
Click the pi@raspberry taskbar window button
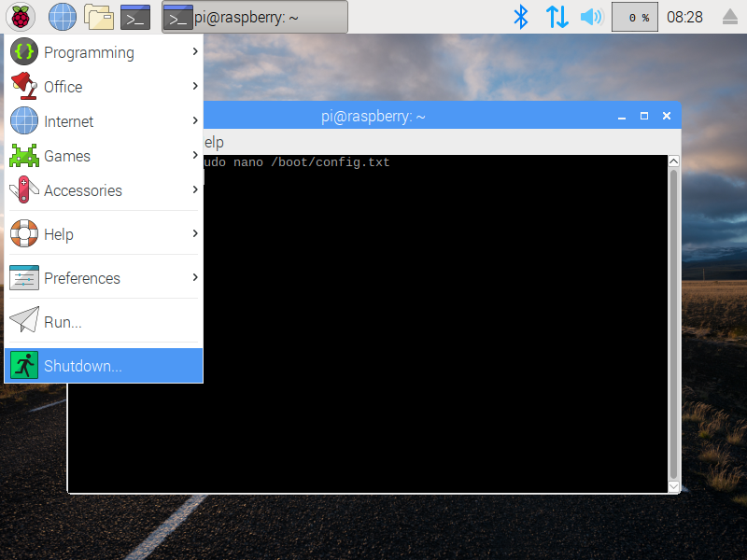pos(254,17)
